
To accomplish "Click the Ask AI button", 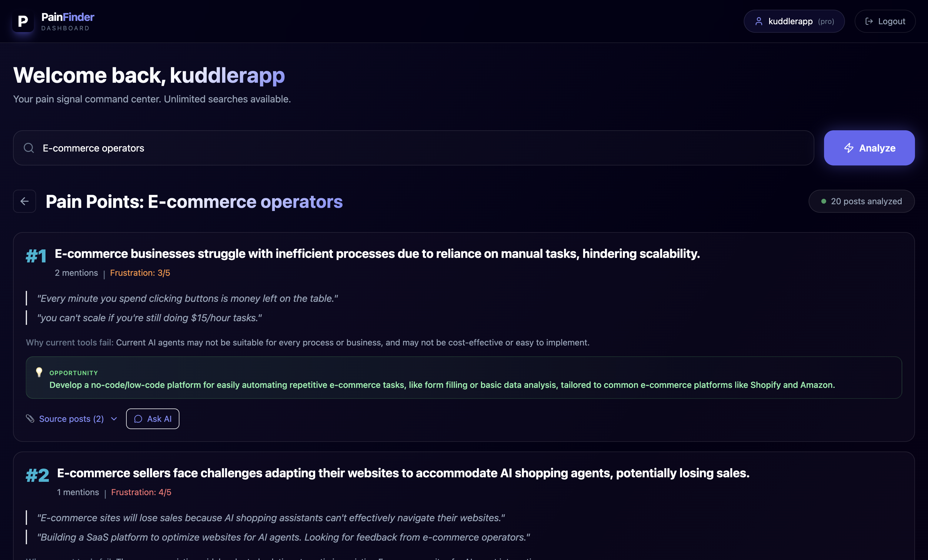I will 152,419.
